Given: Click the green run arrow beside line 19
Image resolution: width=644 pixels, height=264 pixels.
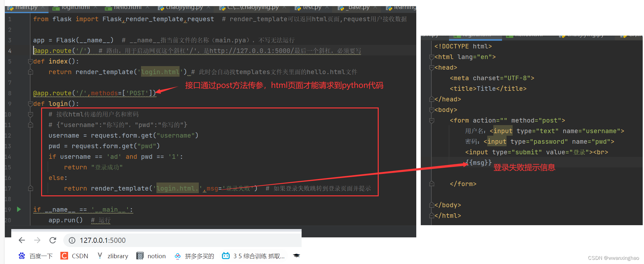Looking at the screenshot, I should 19,209.
